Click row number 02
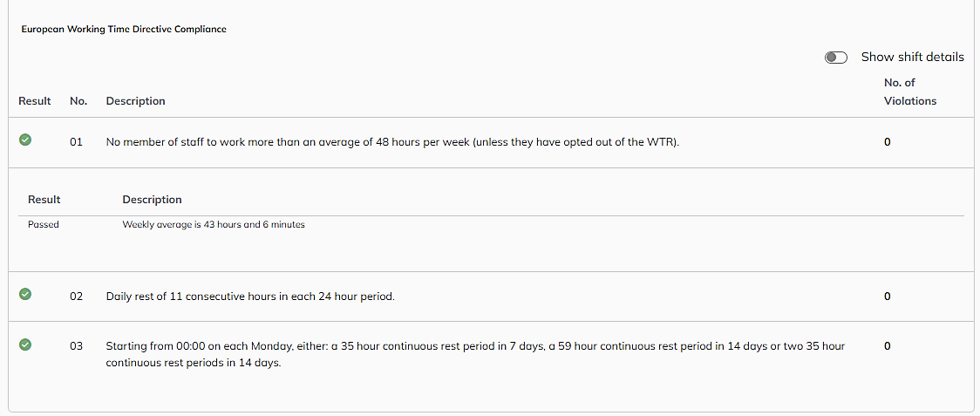 pyautogui.click(x=76, y=296)
